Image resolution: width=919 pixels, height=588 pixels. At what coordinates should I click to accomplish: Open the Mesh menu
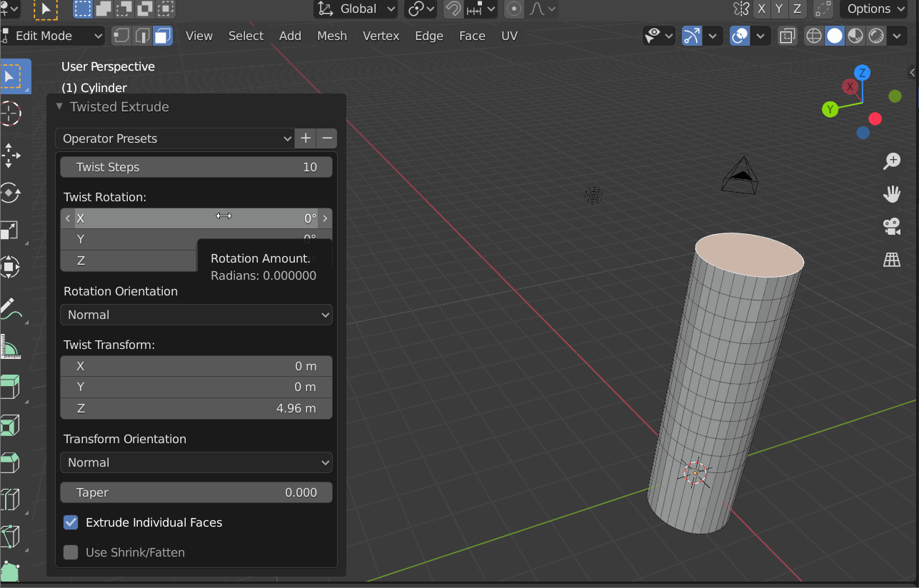point(332,35)
